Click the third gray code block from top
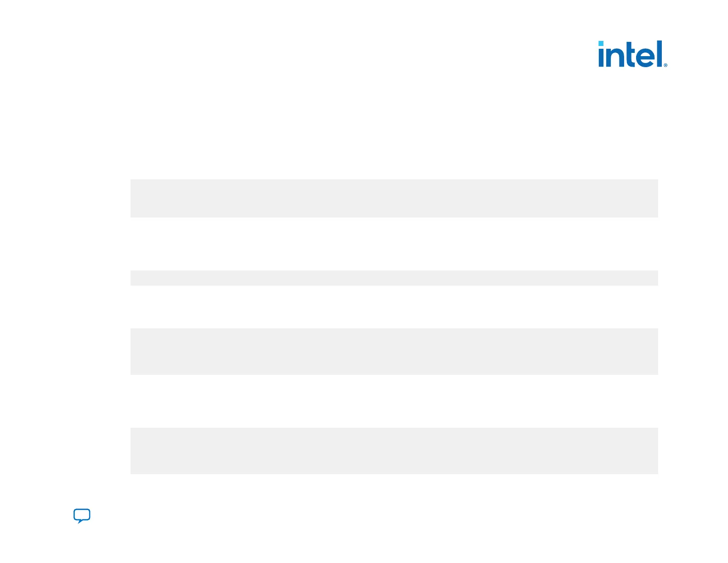This screenshot has width=728, height=563. [394, 351]
